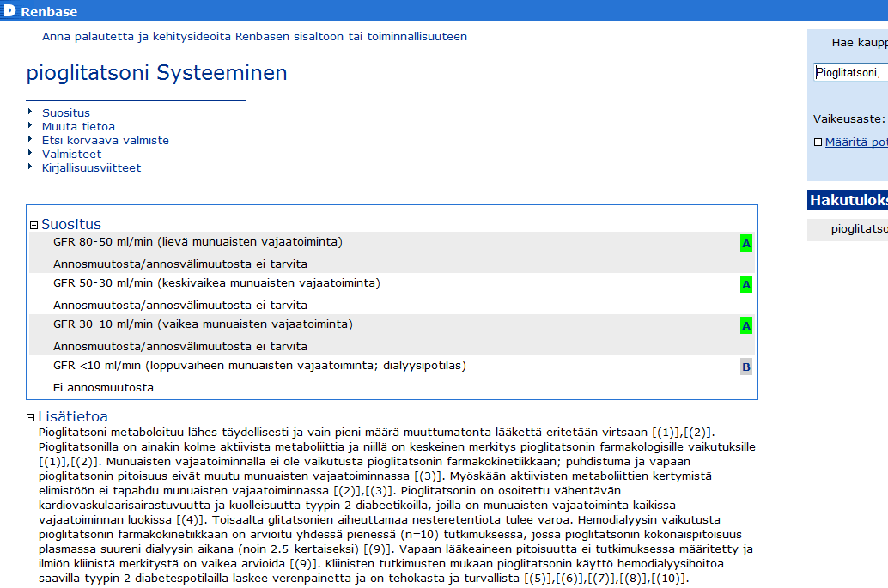Jump to Suositus via the navigation link
888x588 pixels.
tap(65, 112)
